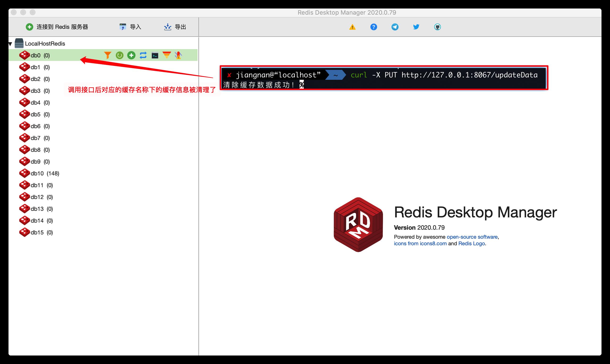The height and width of the screenshot is (364, 610).
Task: Open the blue help question mark icon
Action: pyautogui.click(x=374, y=27)
